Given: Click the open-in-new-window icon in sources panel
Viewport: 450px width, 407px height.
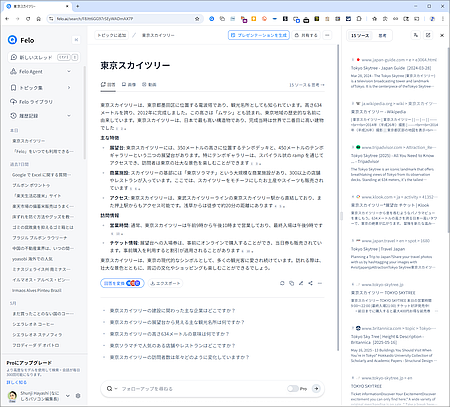Looking at the screenshot, I should [x=428, y=35].
